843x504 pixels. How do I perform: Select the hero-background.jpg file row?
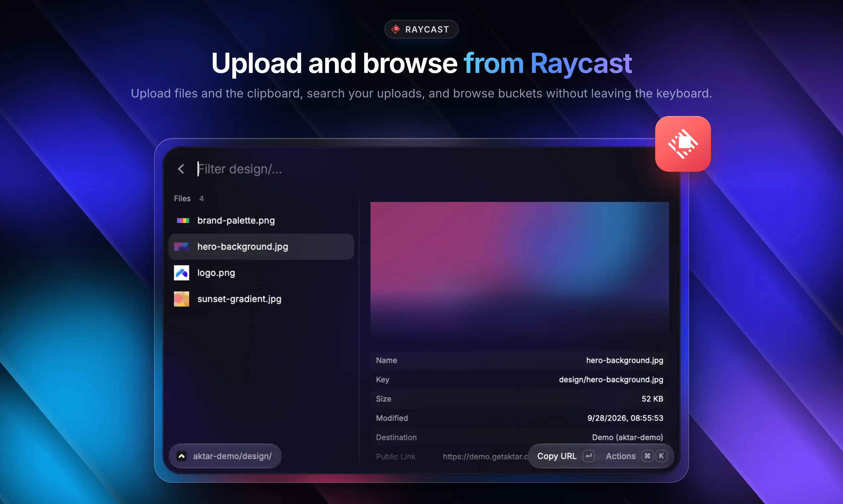(261, 247)
